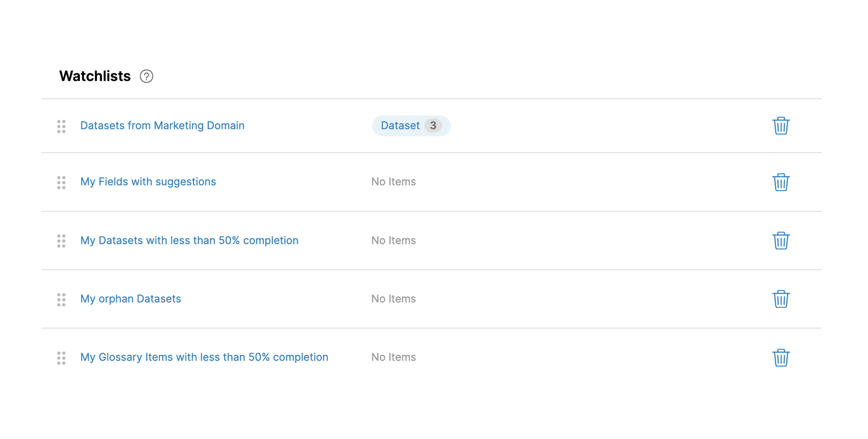
Task: Delete the My Datasets with less than 50% completion watchlist
Action: (781, 240)
